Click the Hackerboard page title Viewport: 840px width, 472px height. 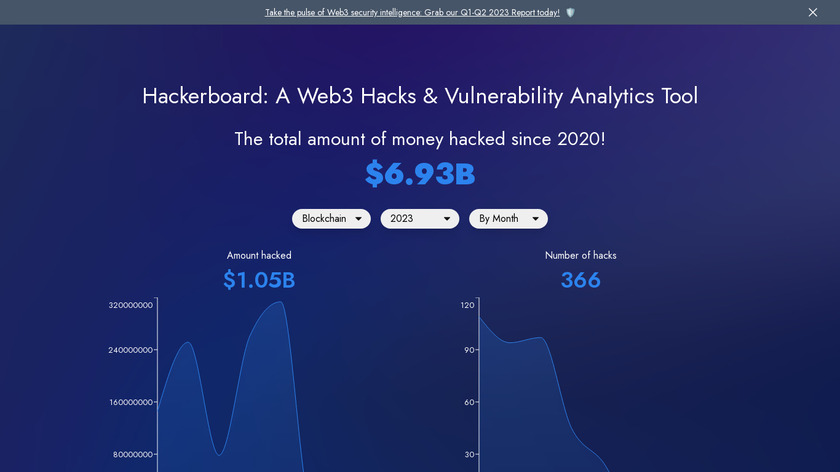[420, 96]
